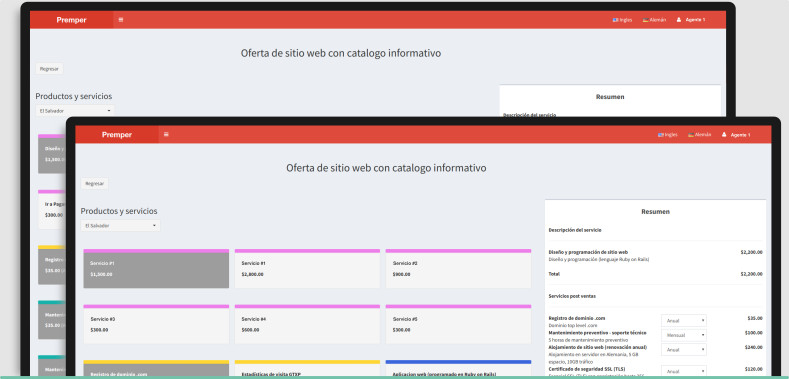Click the front window's Oferta de sitio web title
Viewport: 789px width, 379px height.
pos(386,168)
